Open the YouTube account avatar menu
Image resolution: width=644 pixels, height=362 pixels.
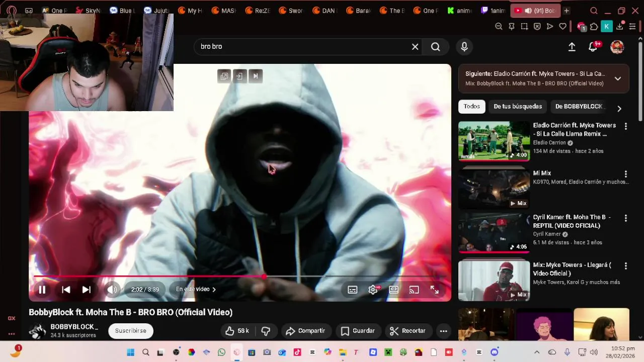617,47
